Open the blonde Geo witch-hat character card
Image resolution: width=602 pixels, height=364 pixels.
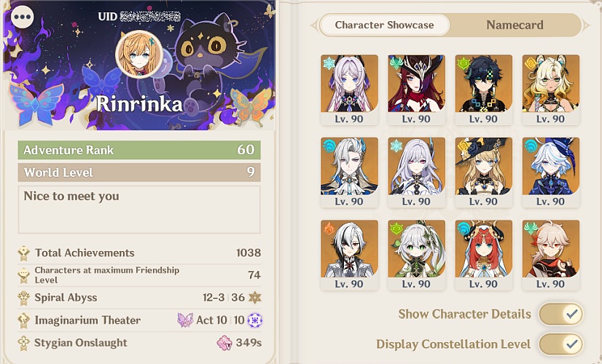pyautogui.click(x=483, y=173)
